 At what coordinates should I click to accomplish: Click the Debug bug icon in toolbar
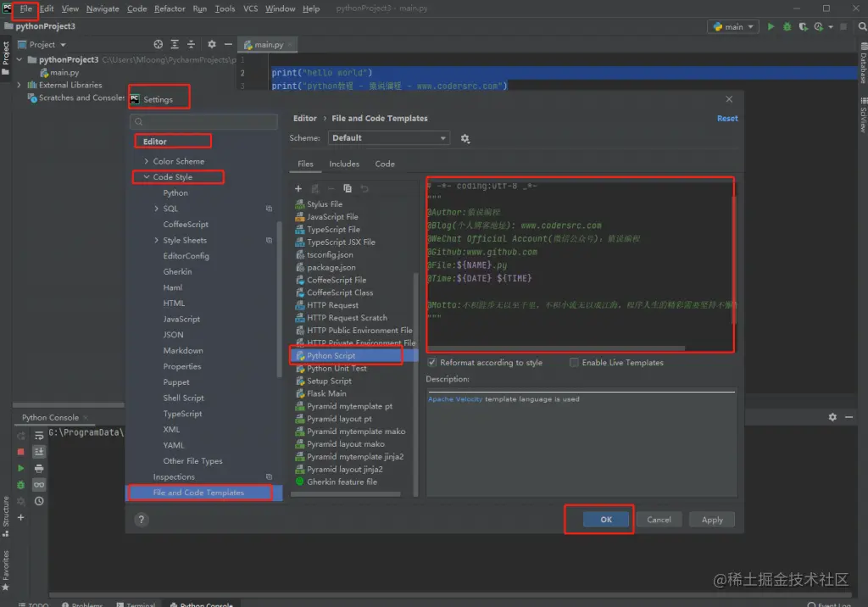pos(787,26)
